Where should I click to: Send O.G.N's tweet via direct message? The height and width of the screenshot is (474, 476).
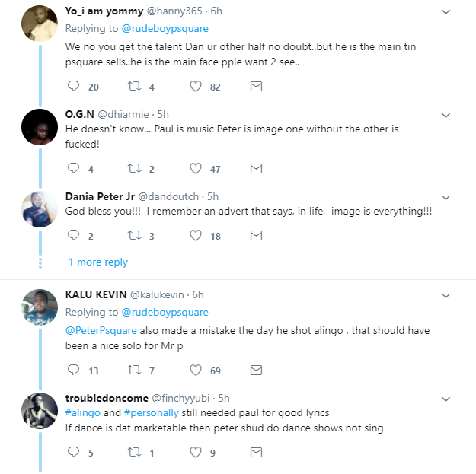tap(257, 169)
